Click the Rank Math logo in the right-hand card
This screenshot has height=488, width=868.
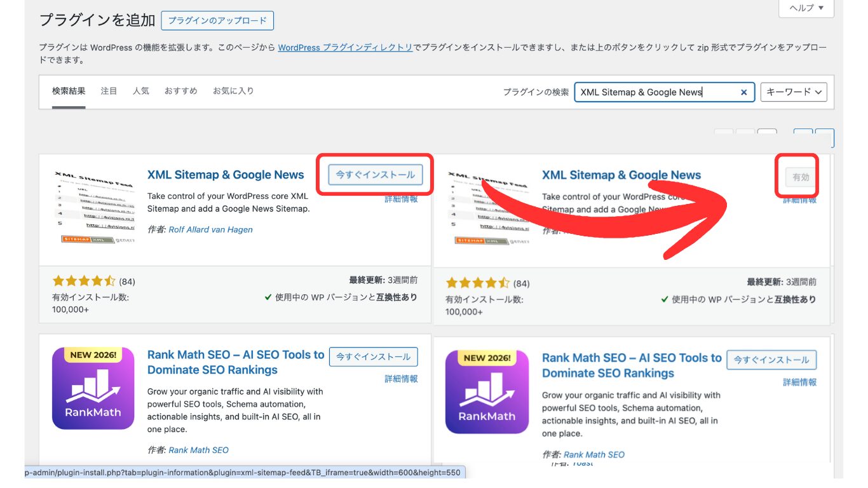coord(487,392)
